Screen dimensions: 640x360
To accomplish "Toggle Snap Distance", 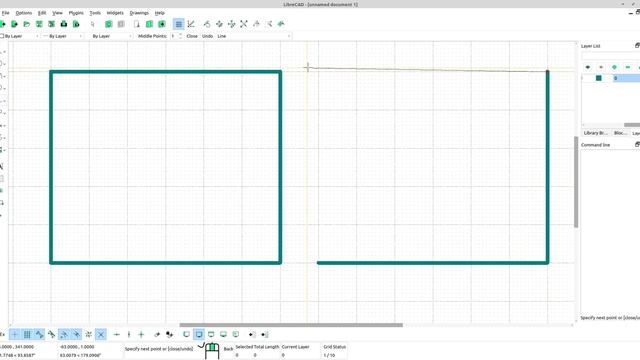I will (x=89, y=335).
